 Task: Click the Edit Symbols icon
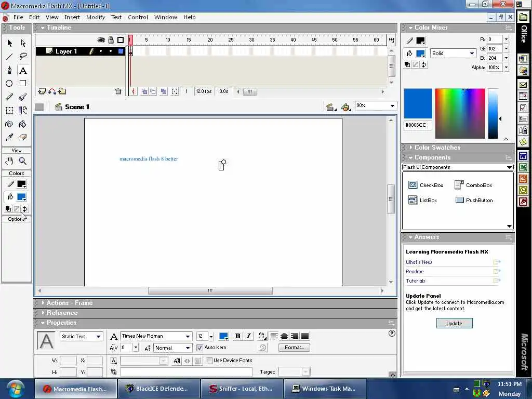[345, 107]
